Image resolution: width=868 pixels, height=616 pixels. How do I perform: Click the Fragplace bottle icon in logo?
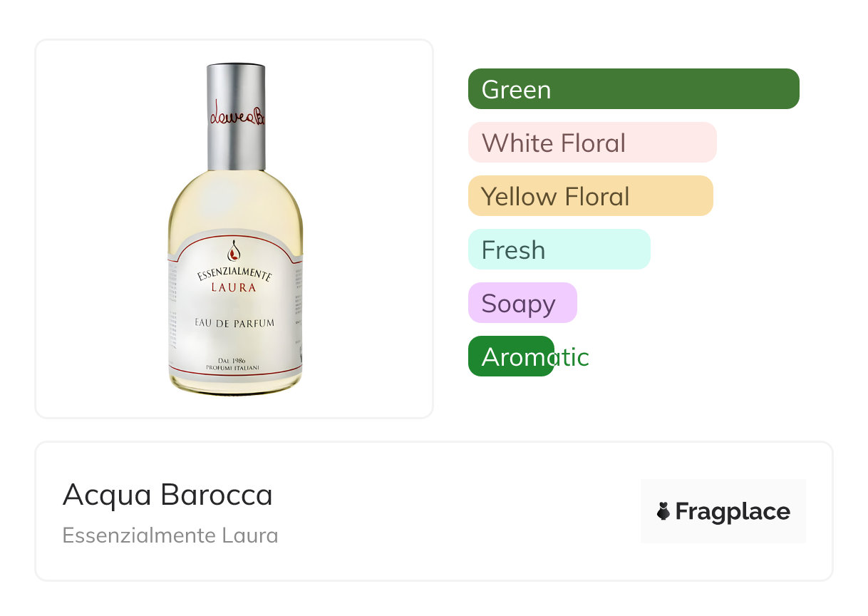(x=663, y=511)
